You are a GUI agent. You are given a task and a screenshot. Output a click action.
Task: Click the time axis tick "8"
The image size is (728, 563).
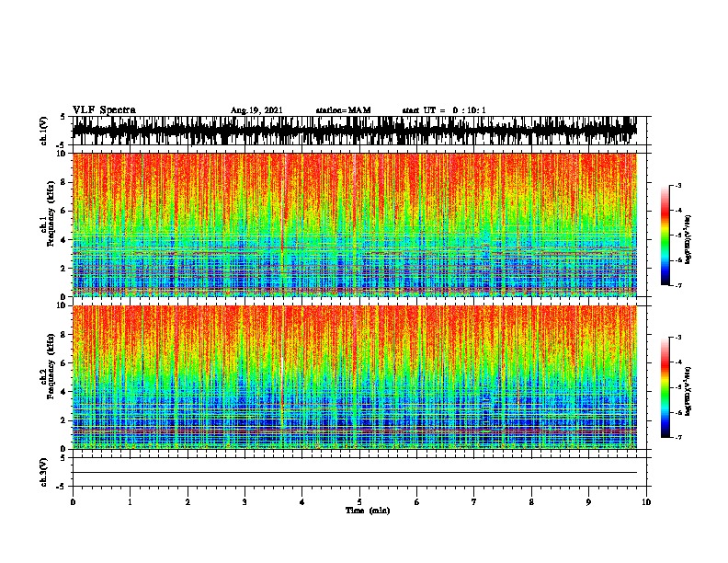click(x=531, y=502)
